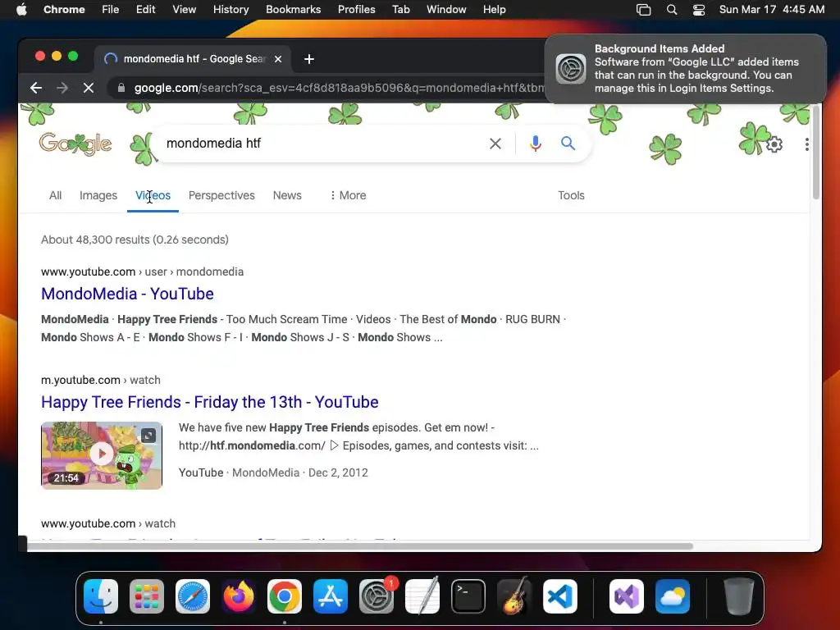This screenshot has height=630, width=840.
Task: Open the Trash in the Dock
Action: (739, 596)
